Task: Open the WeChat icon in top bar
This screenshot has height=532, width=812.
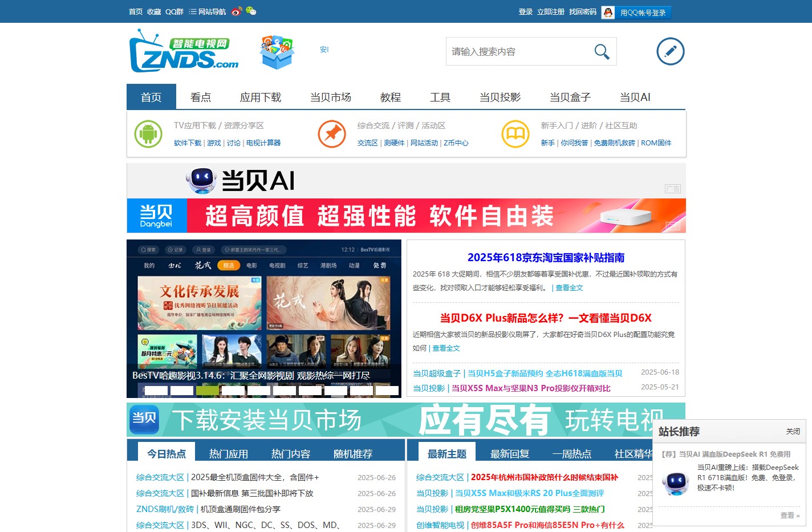Action: coord(251,11)
